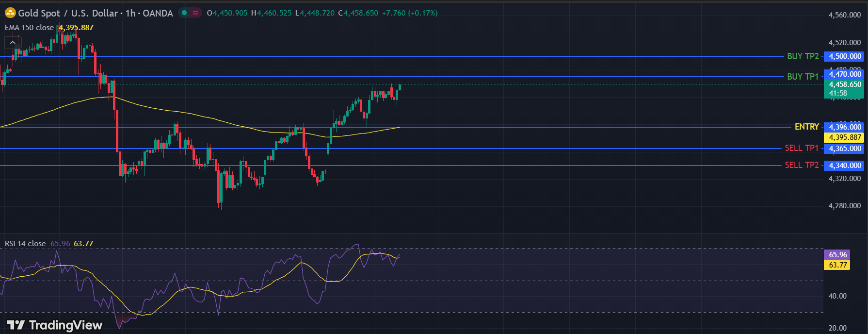The image size is (868, 334).
Task: Click the green market status dot
Action: click(184, 13)
